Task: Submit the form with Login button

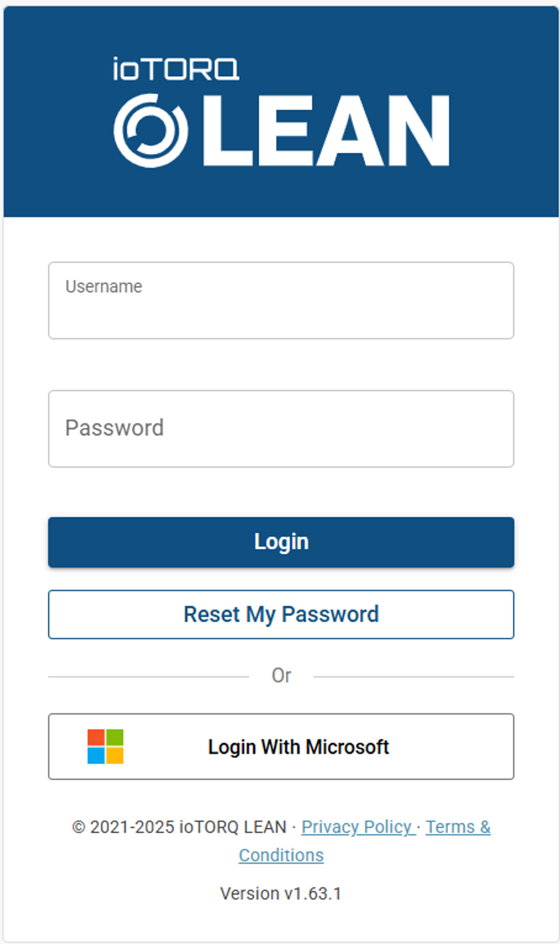Action: tap(281, 542)
